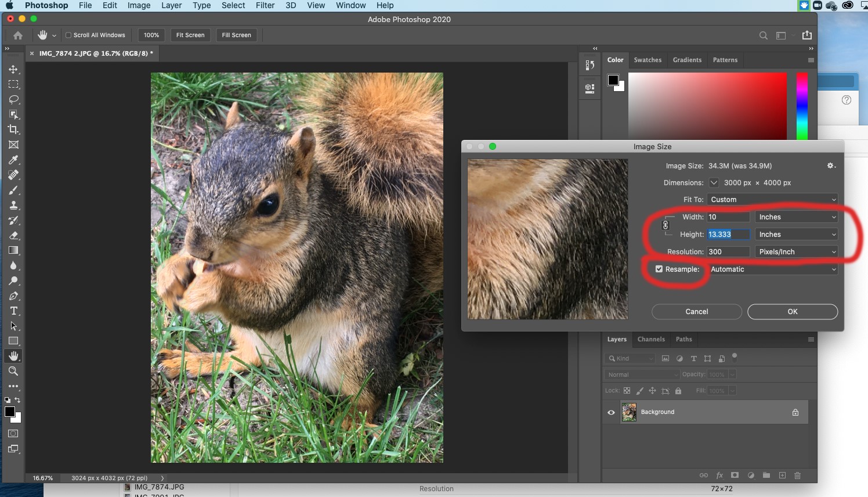Open the workspace switcher dropdown in options bar
Screen dimensions: 868x497
coord(783,35)
